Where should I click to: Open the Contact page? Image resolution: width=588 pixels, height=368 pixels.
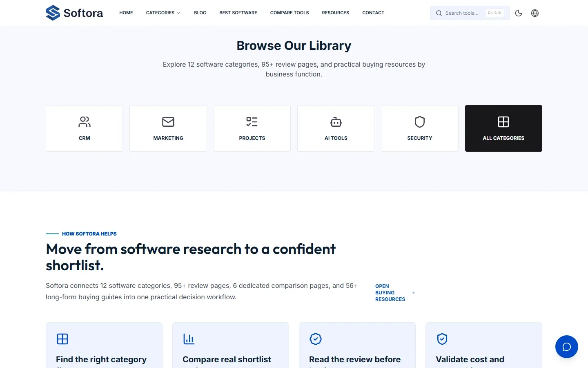coord(373,13)
